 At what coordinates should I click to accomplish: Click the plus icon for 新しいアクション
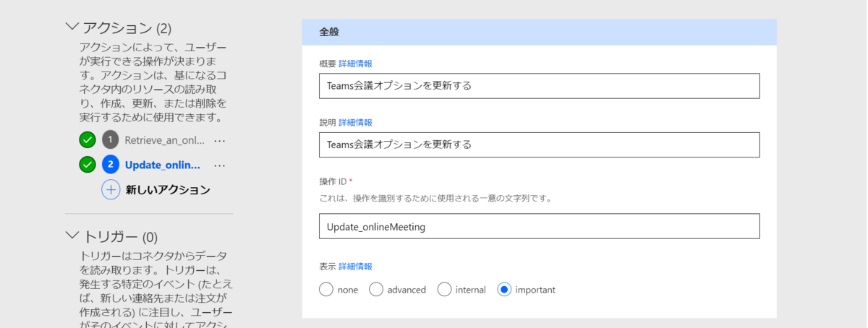(x=111, y=190)
